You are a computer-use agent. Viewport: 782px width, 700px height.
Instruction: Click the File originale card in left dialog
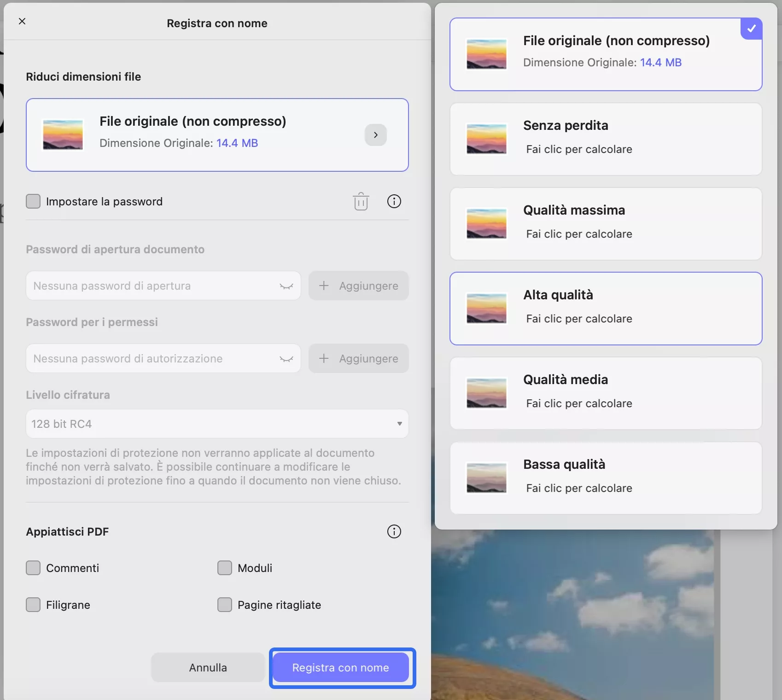[x=217, y=135]
